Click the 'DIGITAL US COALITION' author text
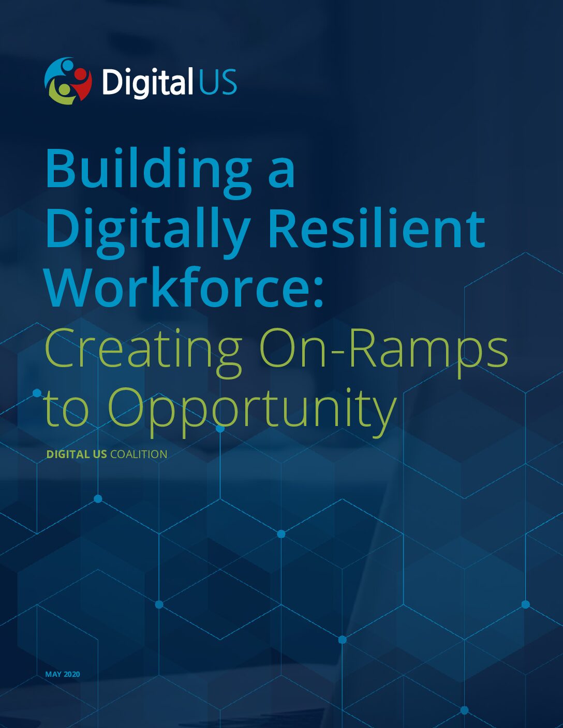563x728 pixels. tap(107, 454)
